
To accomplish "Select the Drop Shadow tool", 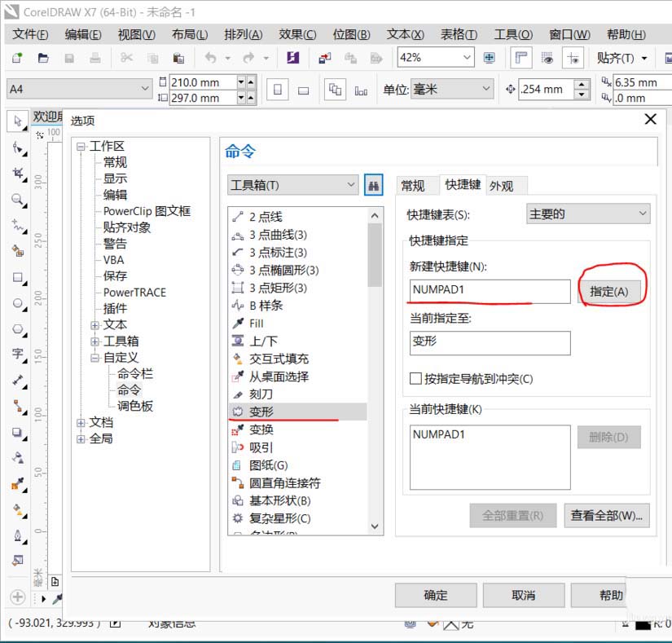I will 18,432.
